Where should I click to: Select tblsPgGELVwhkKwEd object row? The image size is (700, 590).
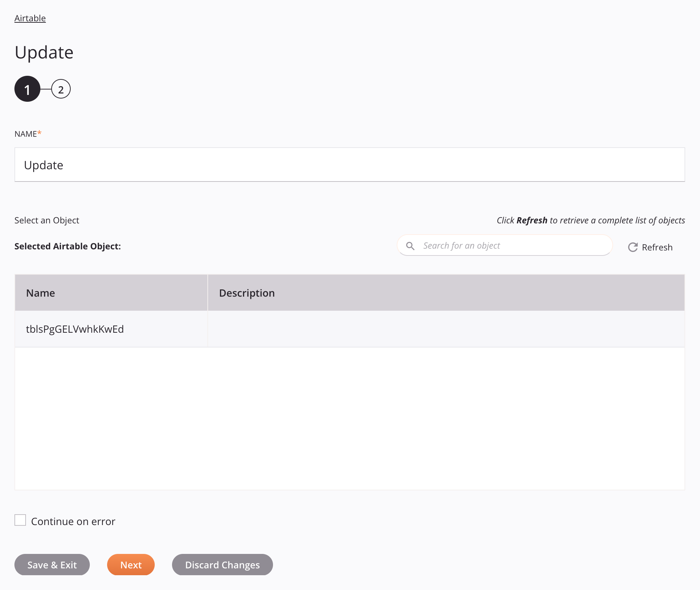tap(349, 329)
